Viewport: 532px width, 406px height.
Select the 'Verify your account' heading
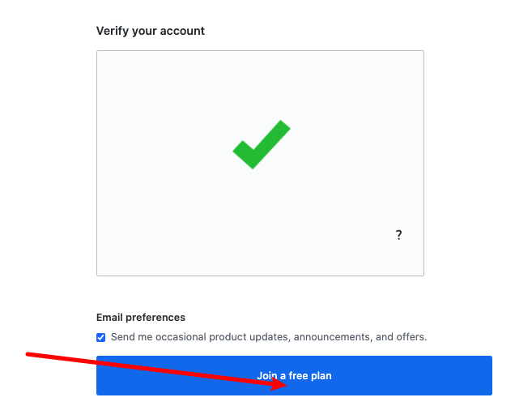click(151, 31)
